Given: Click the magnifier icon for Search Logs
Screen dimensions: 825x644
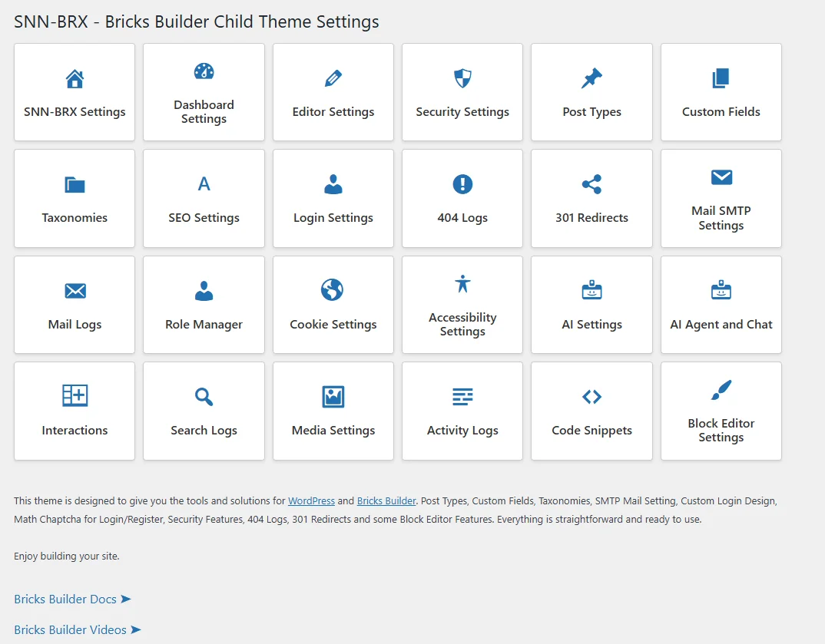Looking at the screenshot, I should pos(204,397).
